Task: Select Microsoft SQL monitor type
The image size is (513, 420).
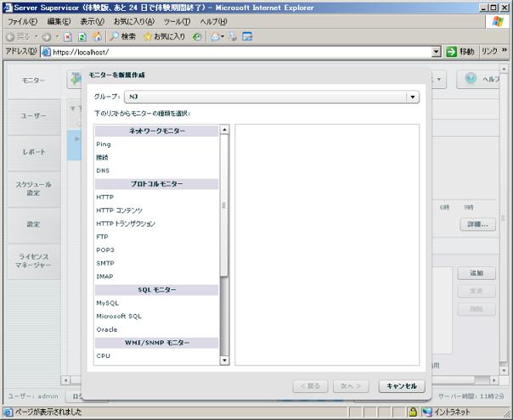Action: coord(119,316)
